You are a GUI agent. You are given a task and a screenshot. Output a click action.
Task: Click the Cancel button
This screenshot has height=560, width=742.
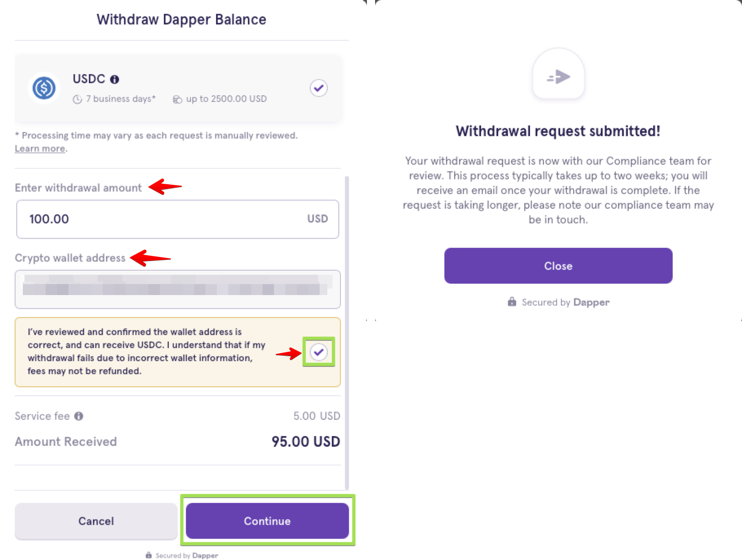[x=96, y=521]
